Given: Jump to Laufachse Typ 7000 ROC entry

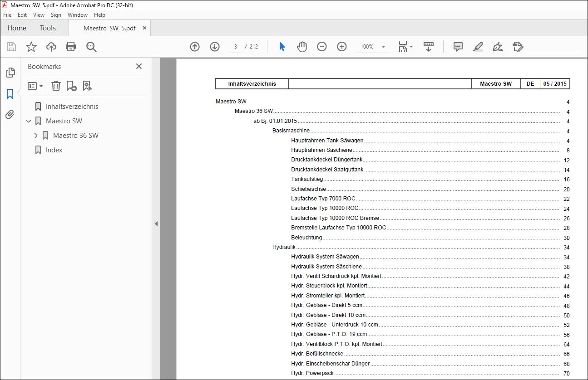Looking at the screenshot, I should (x=323, y=199).
